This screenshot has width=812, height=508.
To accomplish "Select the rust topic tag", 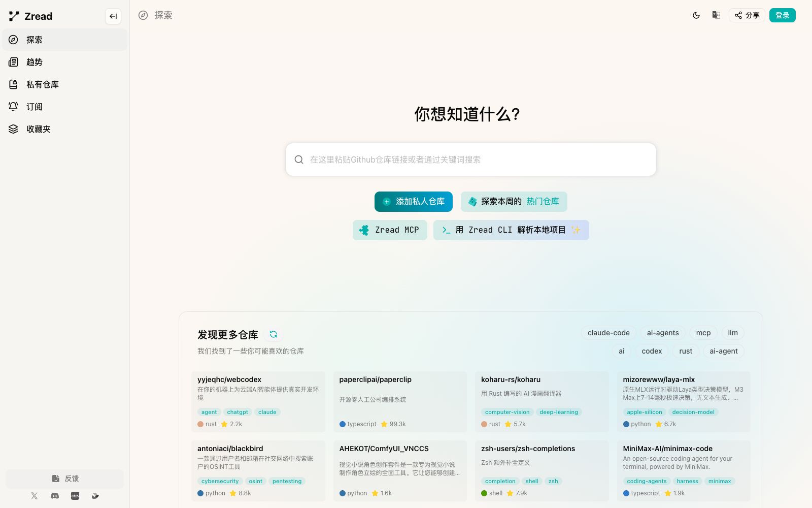I will tap(686, 351).
